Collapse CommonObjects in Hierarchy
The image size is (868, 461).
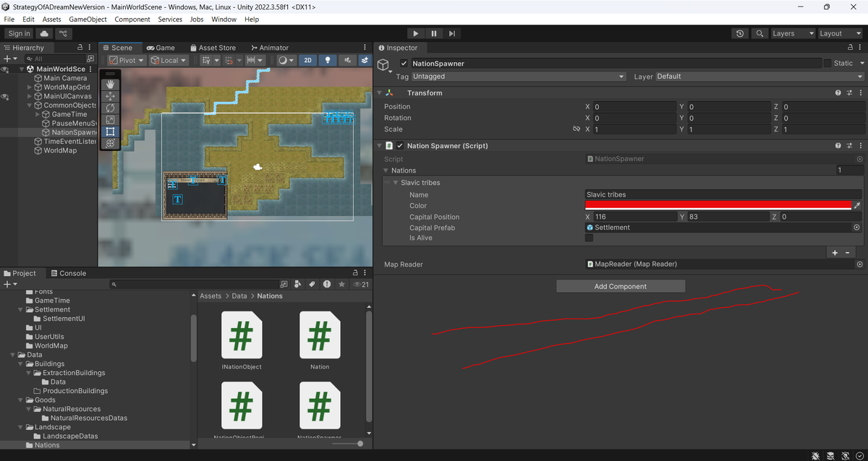[x=30, y=105]
